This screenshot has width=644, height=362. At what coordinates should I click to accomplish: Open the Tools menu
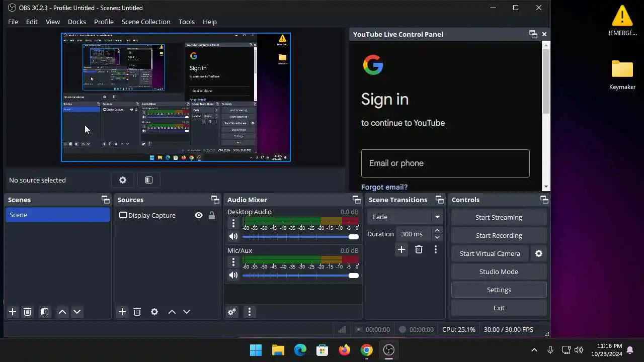point(187,22)
